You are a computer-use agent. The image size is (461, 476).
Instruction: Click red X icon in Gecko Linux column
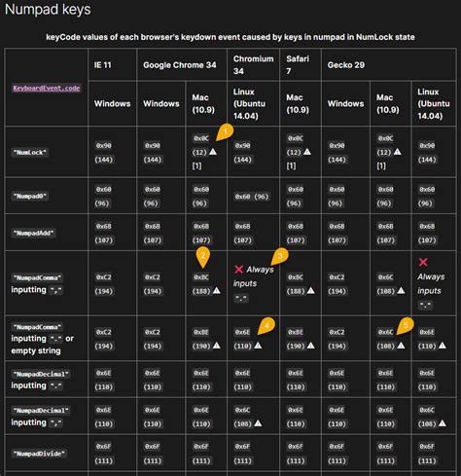coord(423,262)
